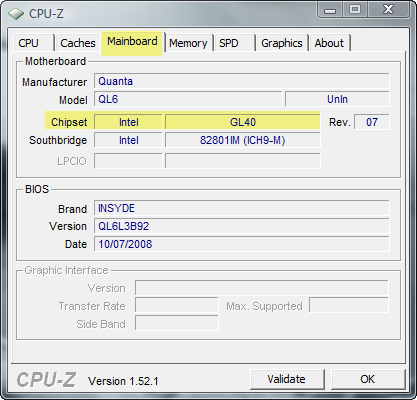The width and height of the screenshot is (417, 400).
Task: Click the chipset GL40 field
Action: [243, 122]
